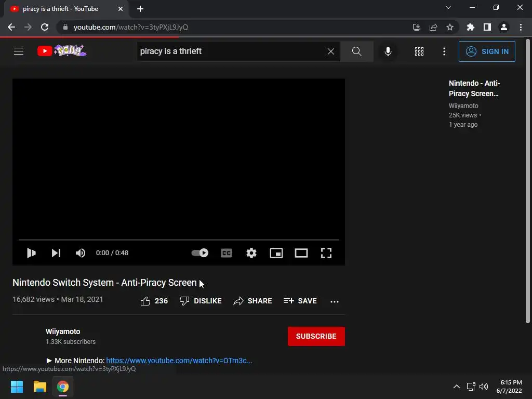Image resolution: width=532 pixels, height=399 pixels.
Task: Close the 'piracy is a thrieft' tab
Action: point(121,9)
